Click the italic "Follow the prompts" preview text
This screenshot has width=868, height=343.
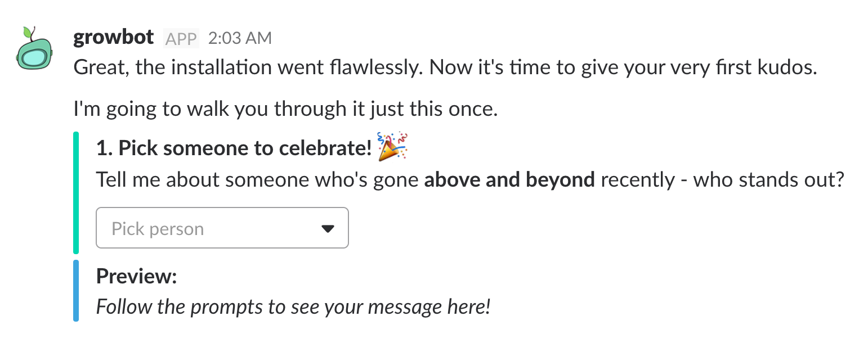pos(293,307)
